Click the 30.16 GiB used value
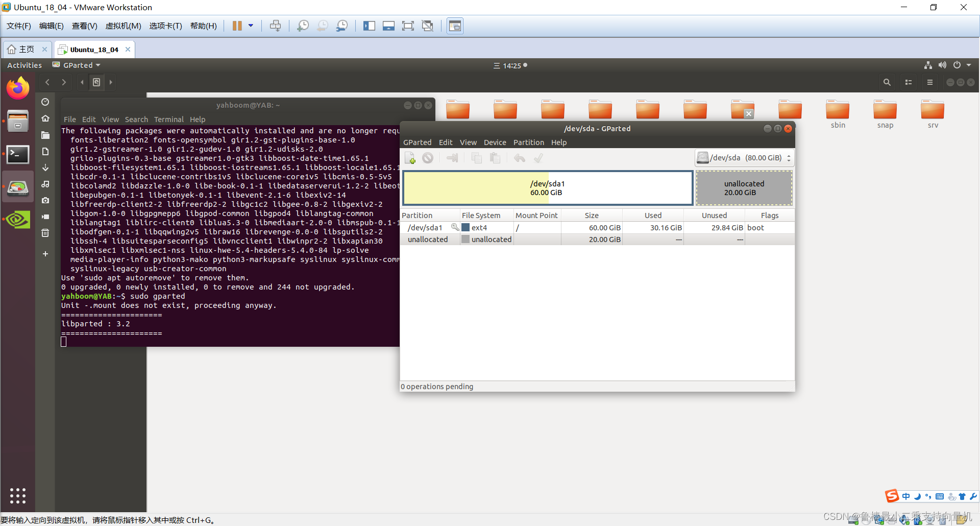 (x=666, y=228)
